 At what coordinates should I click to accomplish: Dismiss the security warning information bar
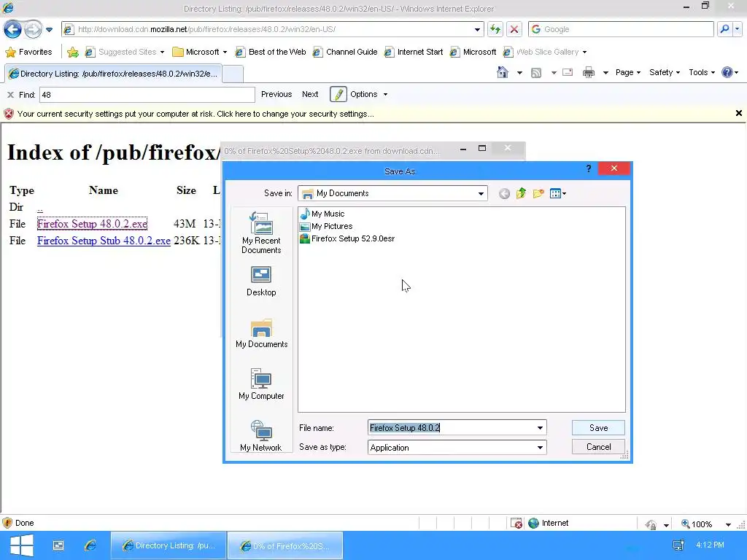tap(738, 113)
